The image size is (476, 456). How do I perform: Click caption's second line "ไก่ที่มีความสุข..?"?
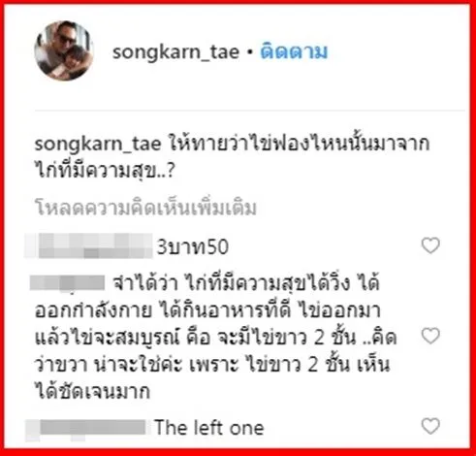tap(105, 171)
